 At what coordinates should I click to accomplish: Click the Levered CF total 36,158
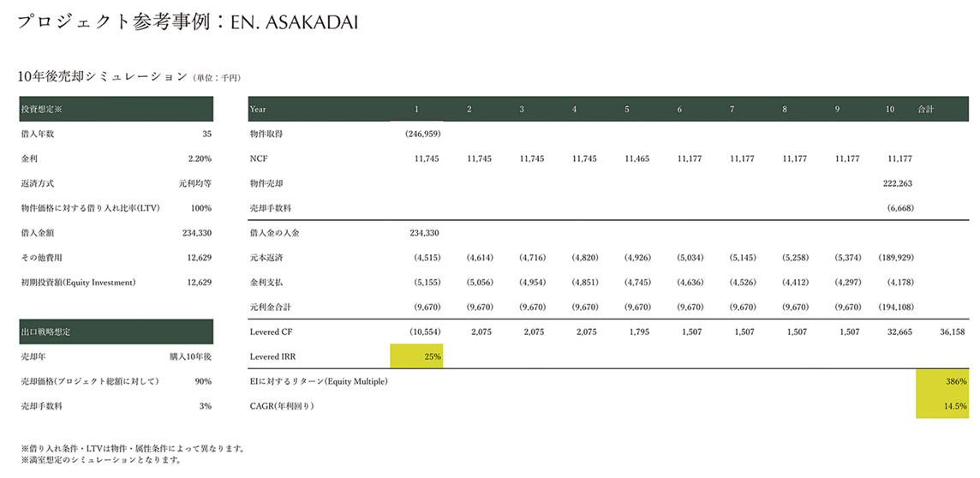[x=952, y=332]
